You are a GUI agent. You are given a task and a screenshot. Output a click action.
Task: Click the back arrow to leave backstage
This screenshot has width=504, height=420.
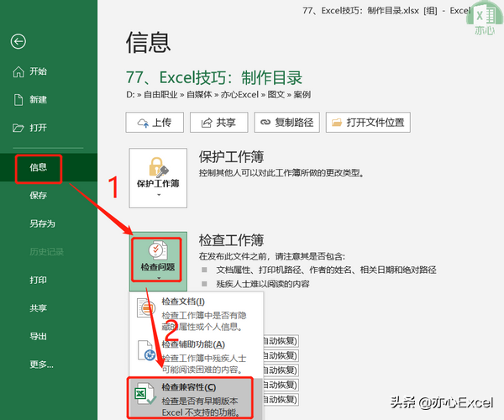[x=18, y=41]
